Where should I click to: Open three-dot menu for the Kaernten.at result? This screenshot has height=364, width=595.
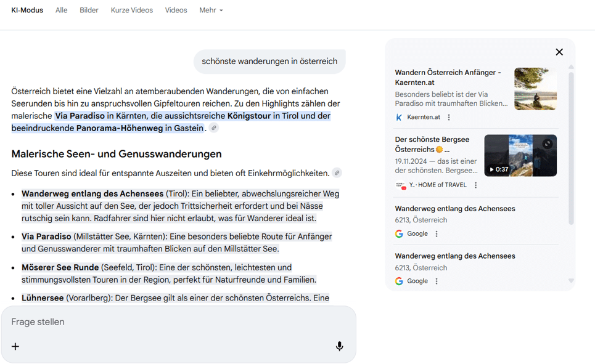(448, 117)
